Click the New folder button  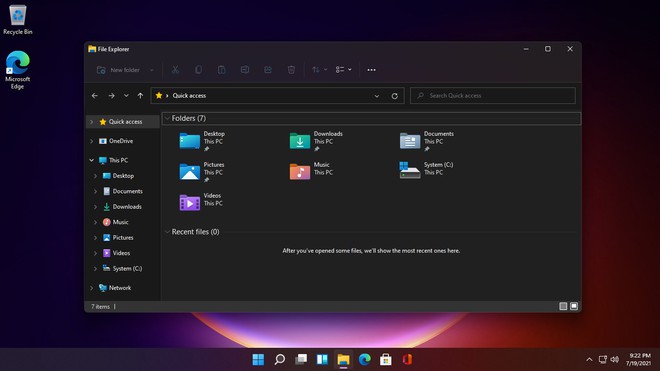coord(119,70)
